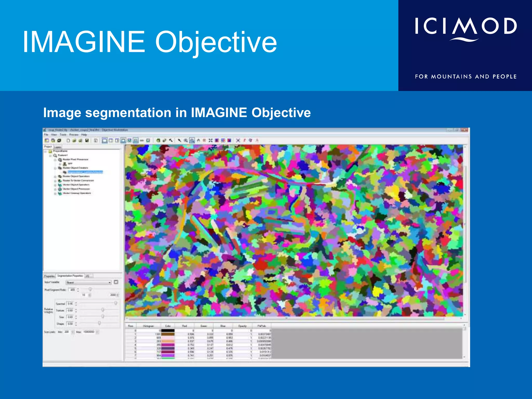Viewport: 532px width, 399px height.
Task: Click the fit-to-extent arrows toolbar icon
Action: pos(210,141)
